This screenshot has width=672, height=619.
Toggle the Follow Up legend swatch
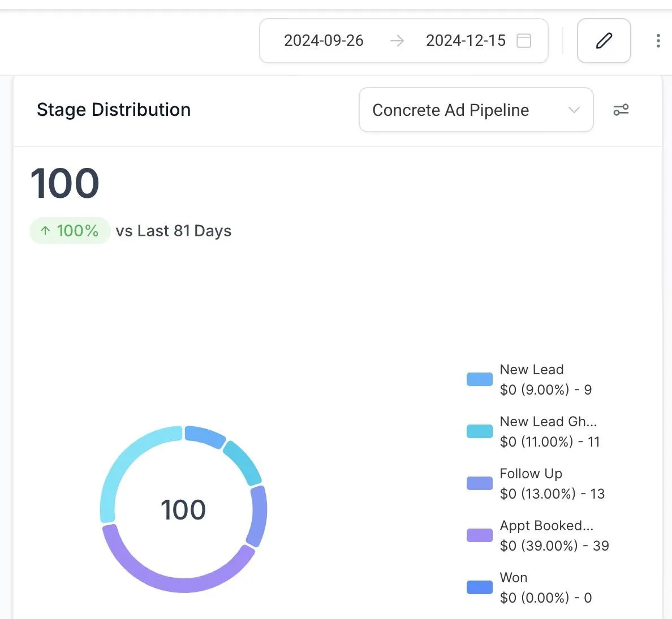tap(479, 483)
